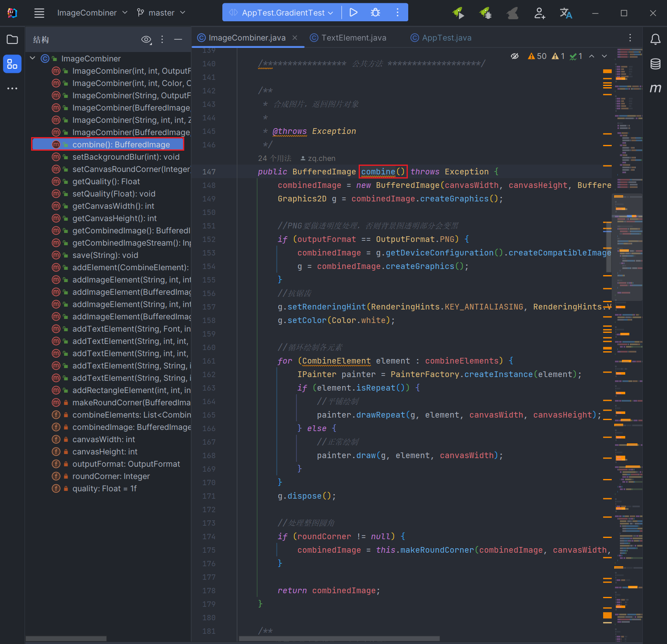
Task: Click PainterFactory on line 162
Action: 425,374
